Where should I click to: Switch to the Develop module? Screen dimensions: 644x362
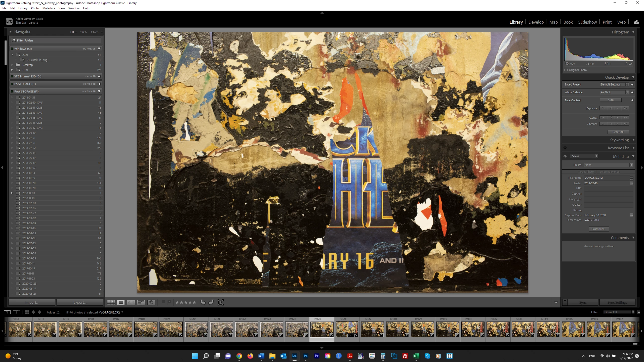point(536,22)
